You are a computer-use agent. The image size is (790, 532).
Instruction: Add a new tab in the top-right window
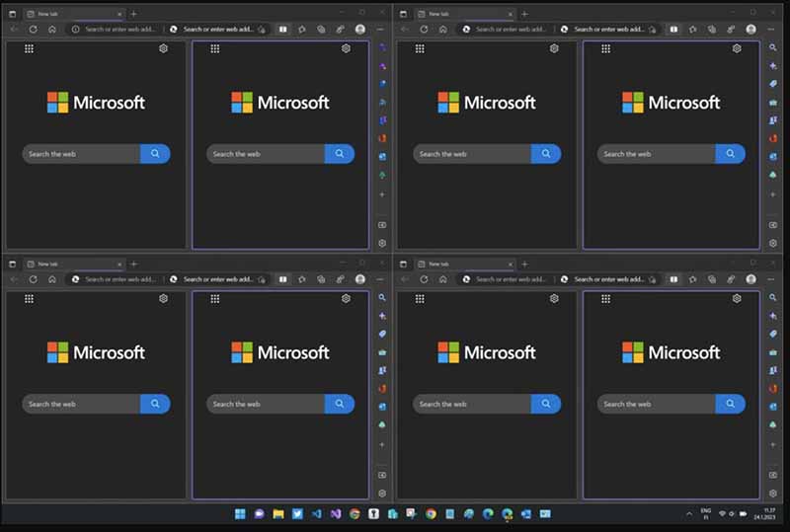click(x=524, y=14)
